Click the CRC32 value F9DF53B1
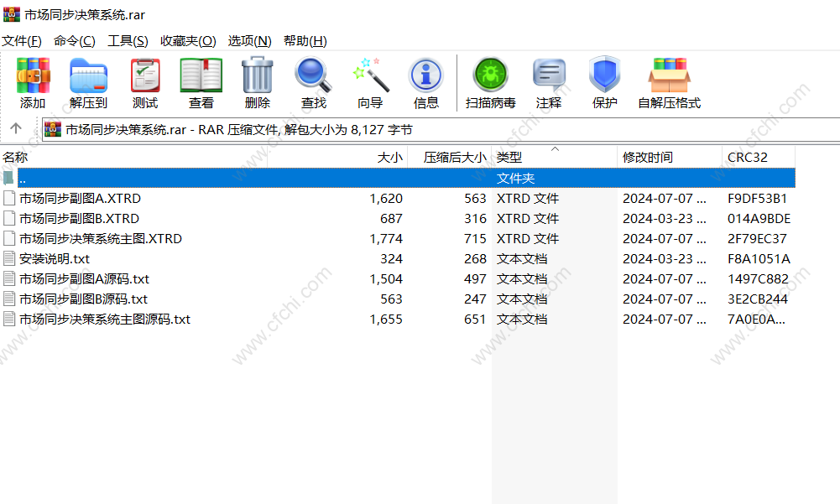 click(x=758, y=198)
